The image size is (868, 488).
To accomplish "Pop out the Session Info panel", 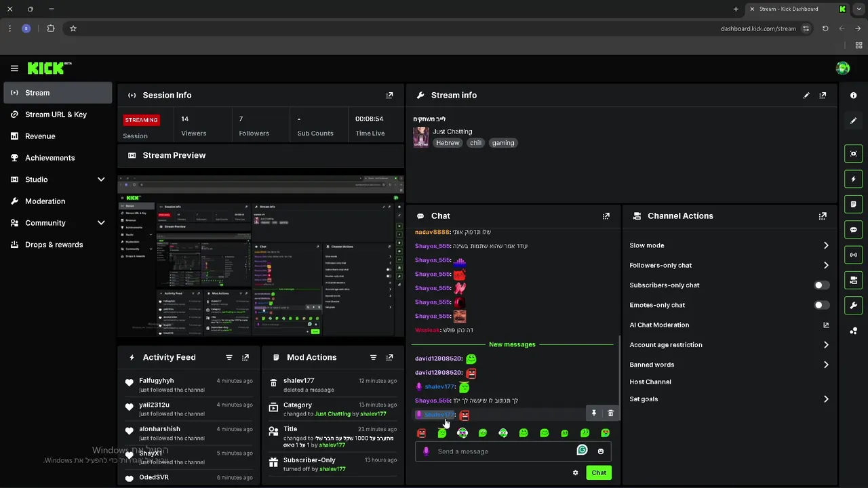I will [x=389, y=96].
